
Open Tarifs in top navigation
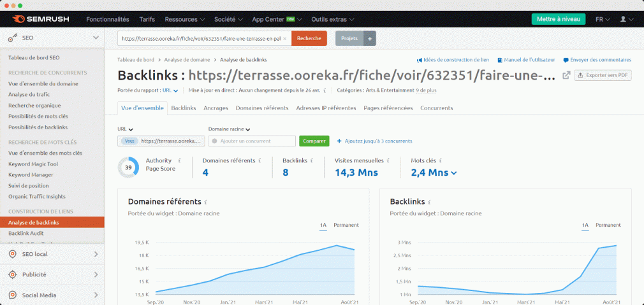(147, 19)
